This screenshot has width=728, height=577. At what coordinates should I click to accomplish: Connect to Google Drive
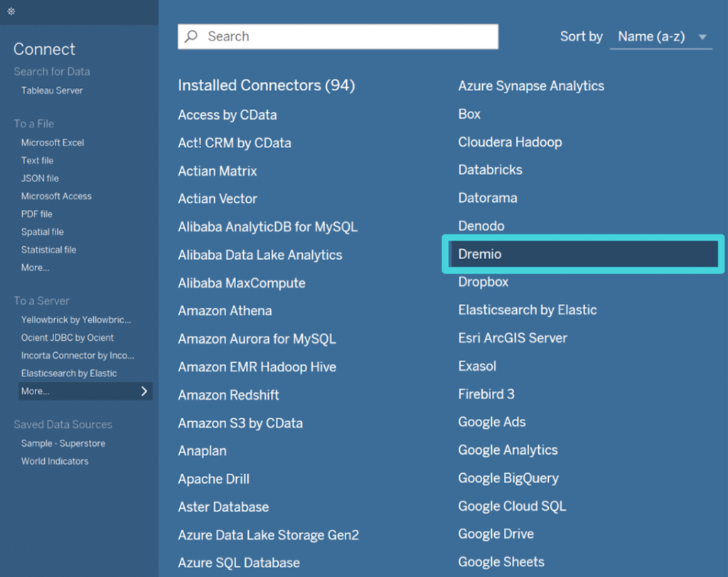(496, 534)
